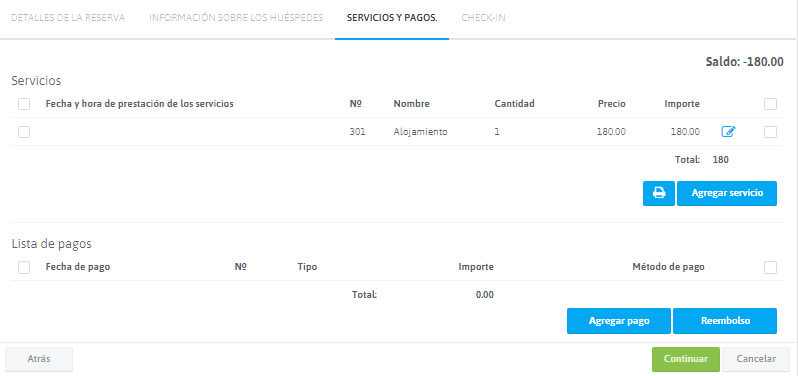Click the print services button
The height and width of the screenshot is (376, 798).
click(x=659, y=193)
